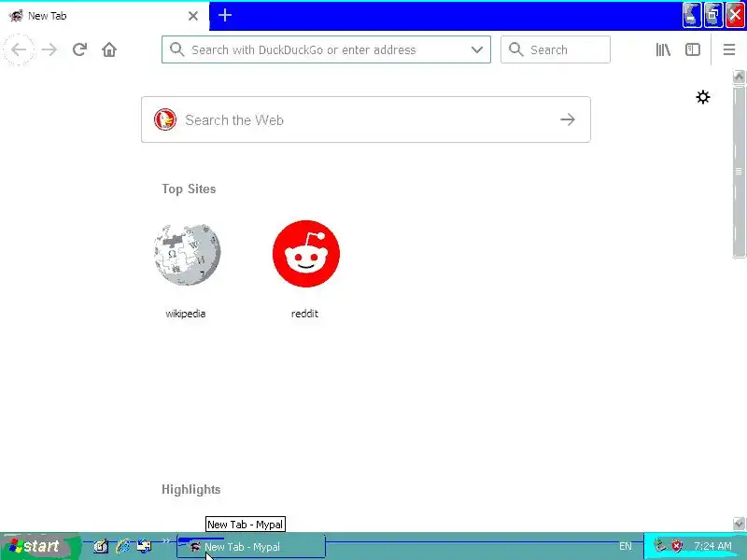Click the vertical scrollbar thumb
The height and width of the screenshot is (560, 747).
click(x=739, y=172)
